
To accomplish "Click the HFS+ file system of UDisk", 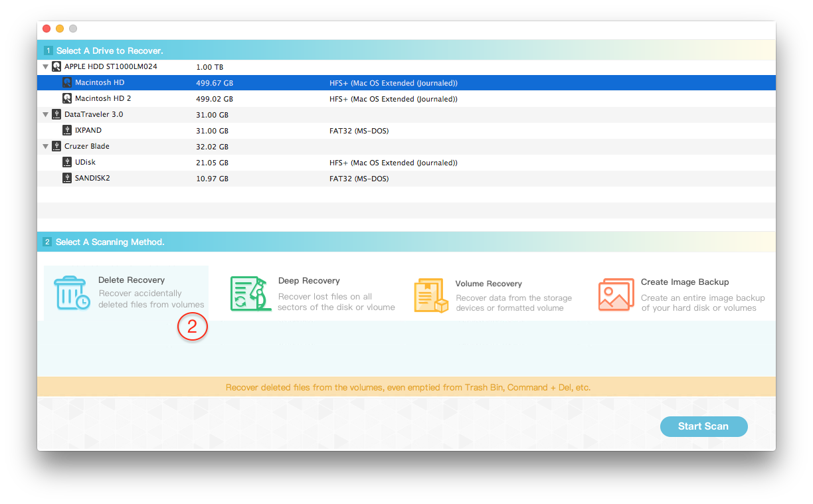I will 393,163.
